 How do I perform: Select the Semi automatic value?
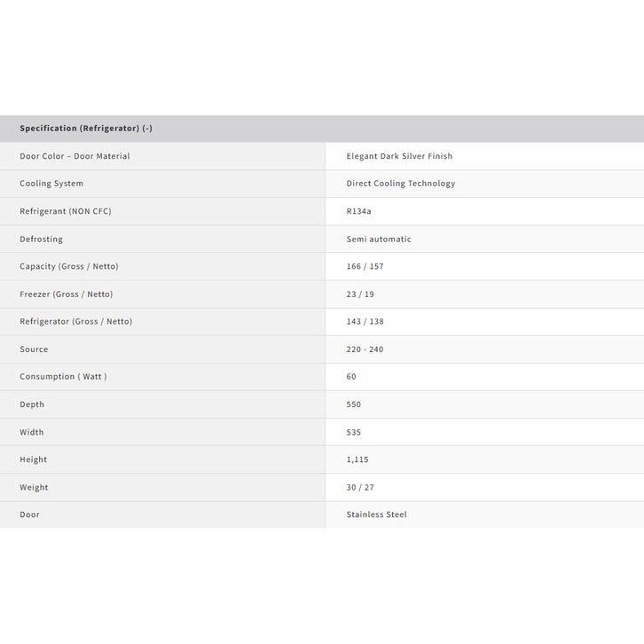pos(379,240)
